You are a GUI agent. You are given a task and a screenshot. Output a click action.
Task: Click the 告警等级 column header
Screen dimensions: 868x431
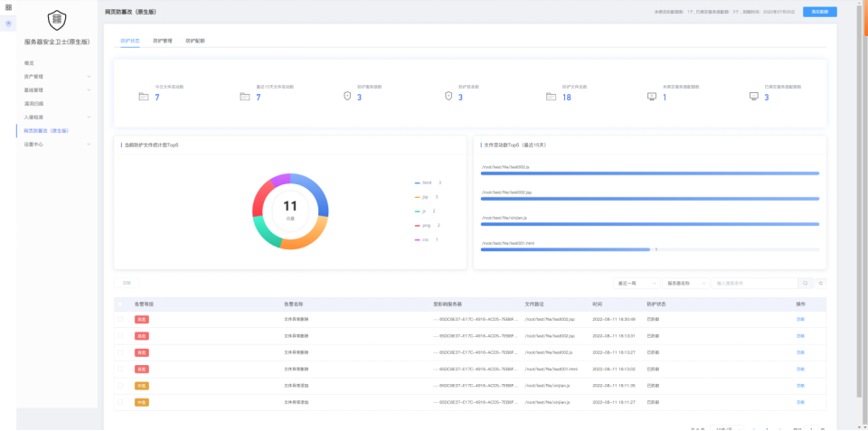point(144,305)
